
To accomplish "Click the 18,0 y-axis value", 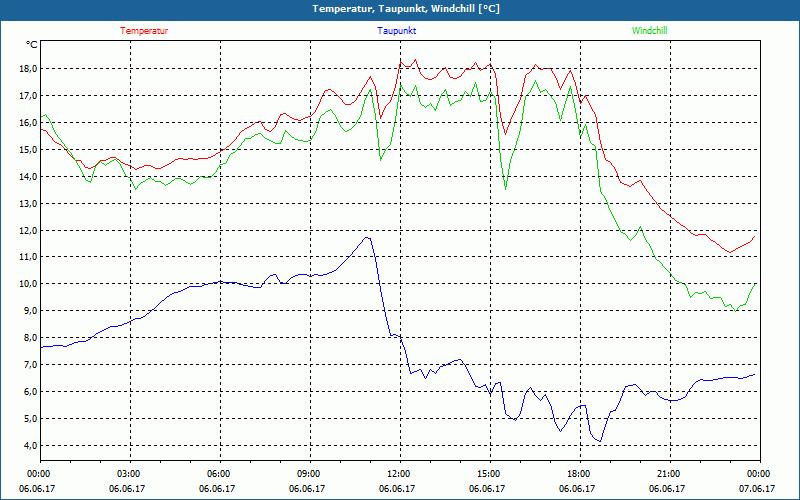I will (29, 69).
